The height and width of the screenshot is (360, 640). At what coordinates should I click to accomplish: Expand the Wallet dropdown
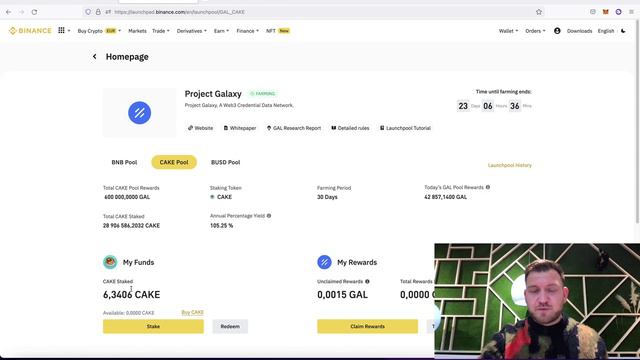click(x=508, y=31)
